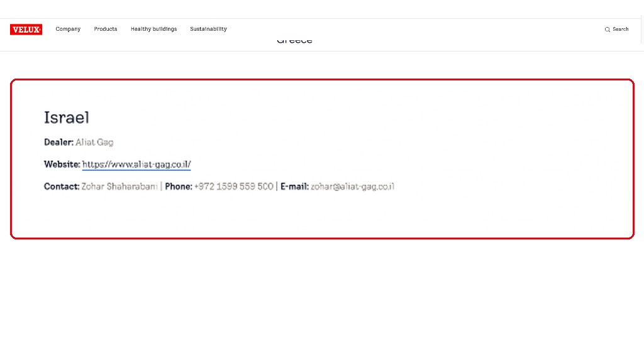Click the email zohar@aliat-gag.co.il
Image resolution: width=644 pixels, height=362 pixels.
(x=352, y=187)
